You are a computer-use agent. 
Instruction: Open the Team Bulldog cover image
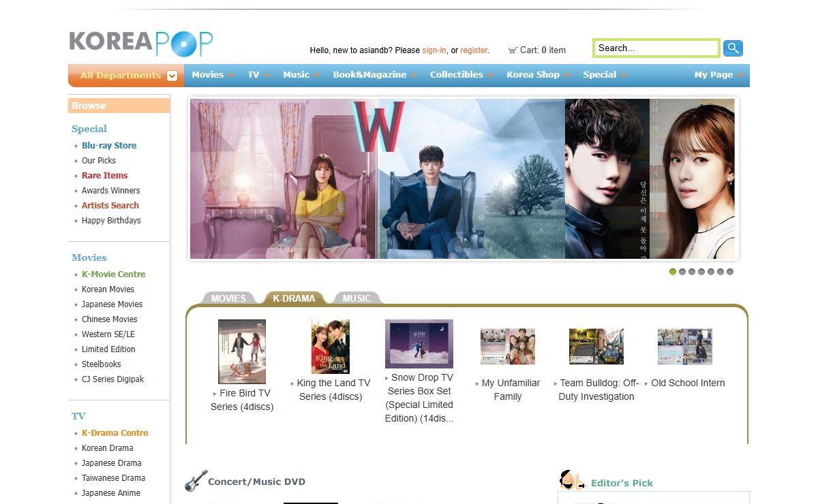point(596,347)
